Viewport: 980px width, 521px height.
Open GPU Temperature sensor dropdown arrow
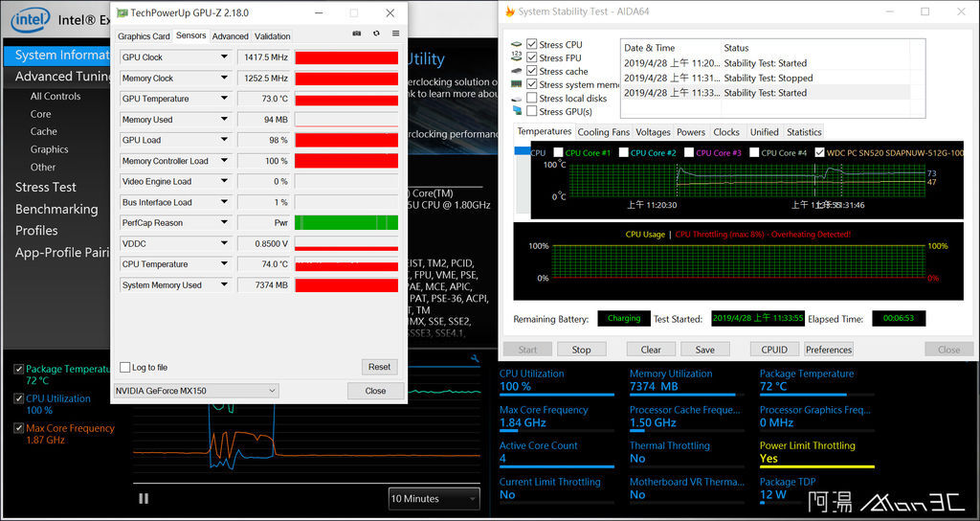click(224, 99)
